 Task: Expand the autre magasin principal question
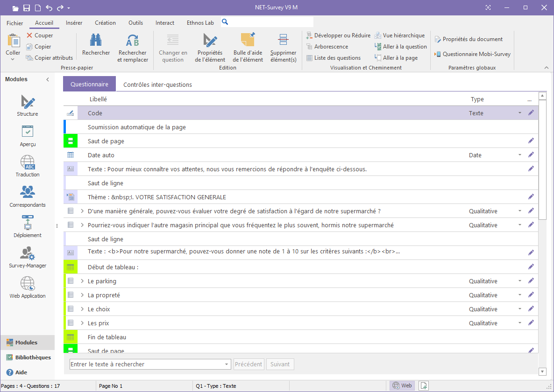click(x=82, y=225)
